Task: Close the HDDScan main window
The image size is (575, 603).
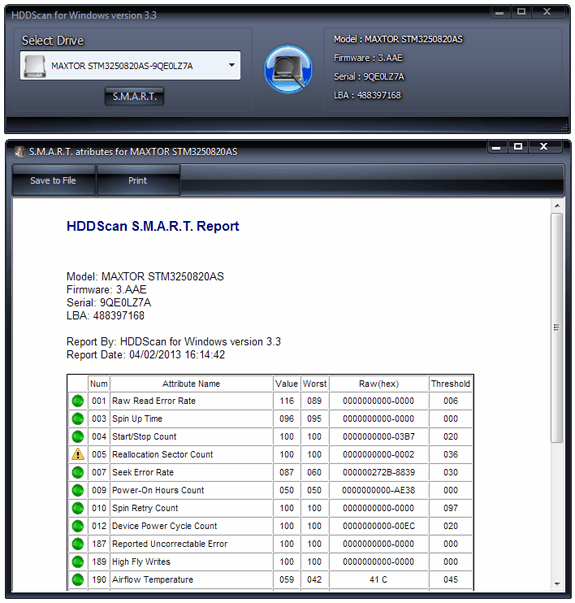Action: click(x=547, y=12)
